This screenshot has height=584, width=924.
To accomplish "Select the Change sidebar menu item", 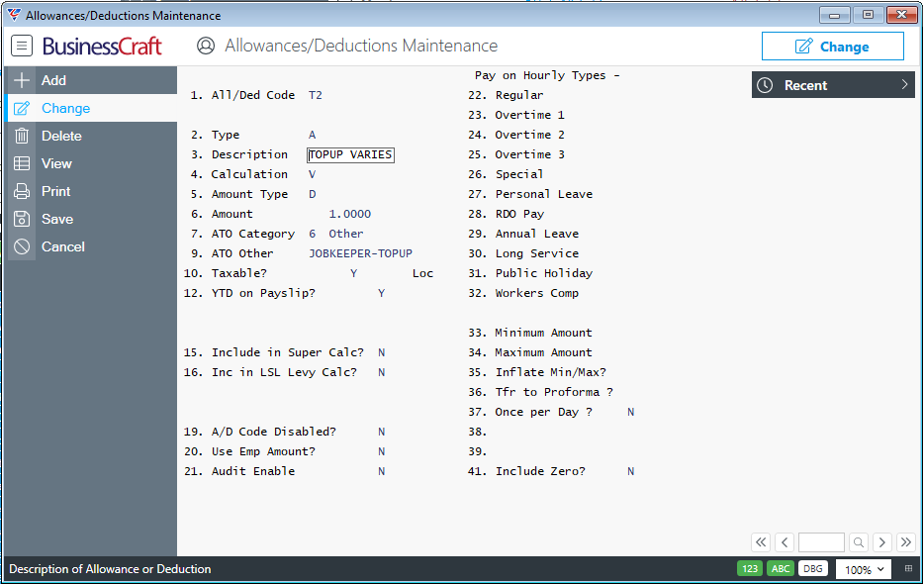I will pos(91,108).
